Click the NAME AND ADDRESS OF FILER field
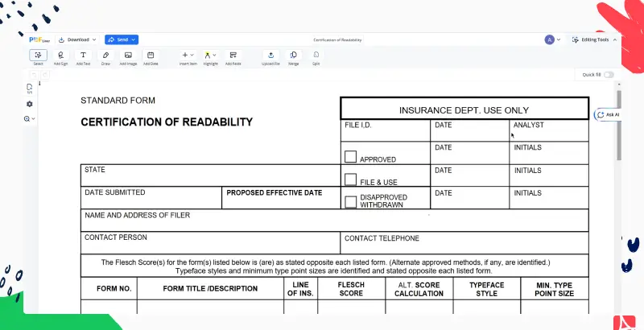Viewport: 644px width, 330px height. 335,221
